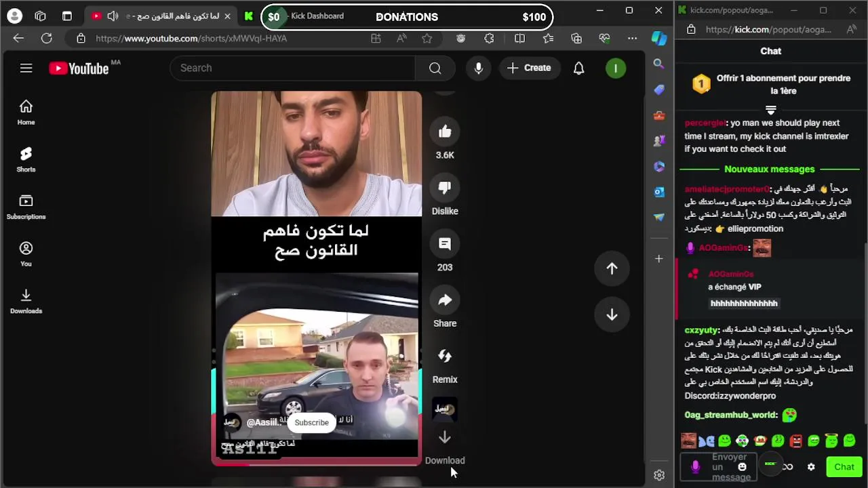Viewport: 868px width, 488px height.
Task: Mute the YouTube tab speaker icon
Action: [113, 16]
